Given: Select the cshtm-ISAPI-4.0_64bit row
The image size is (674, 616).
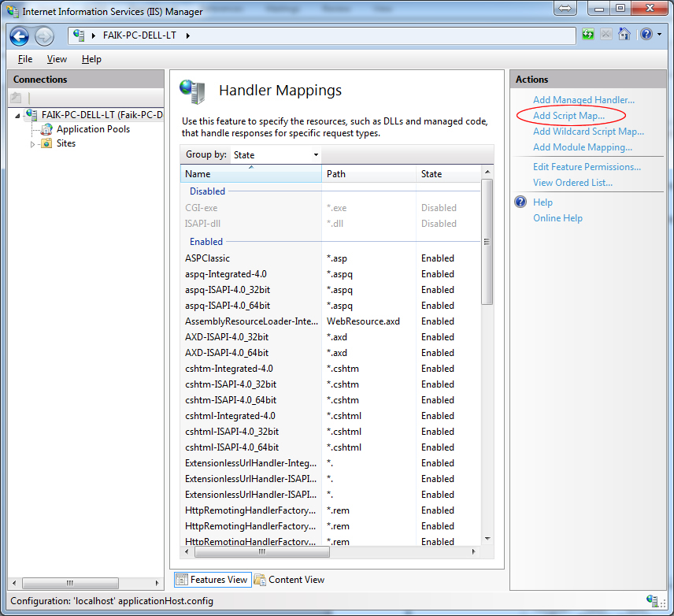Looking at the screenshot, I should click(x=330, y=400).
